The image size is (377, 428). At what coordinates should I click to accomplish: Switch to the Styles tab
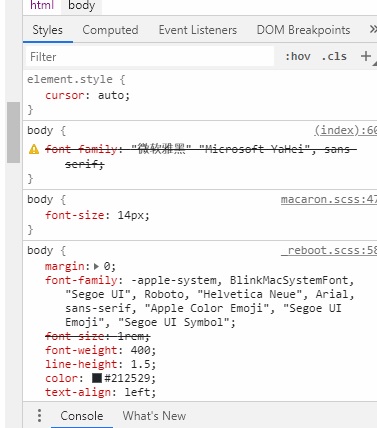click(x=48, y=30)
